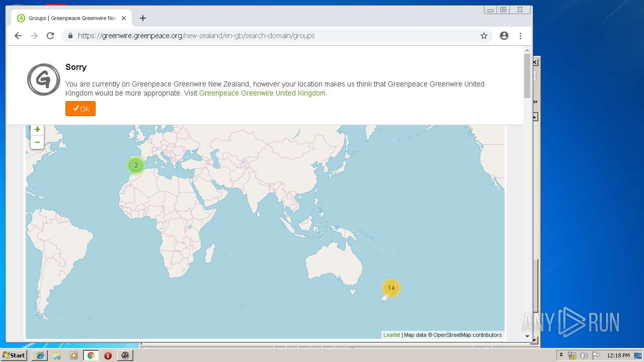The width and height of the screenshot is (644, 362).
Task: Zoom out on the map
Action: tap(37, 142)
